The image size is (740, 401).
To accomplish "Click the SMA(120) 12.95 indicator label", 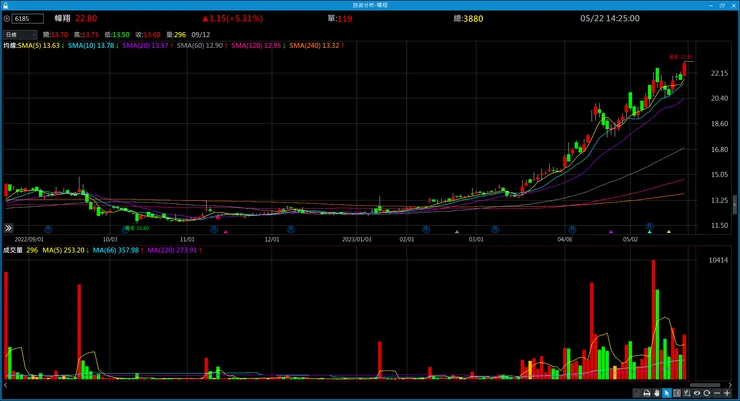I will (258, 46).
